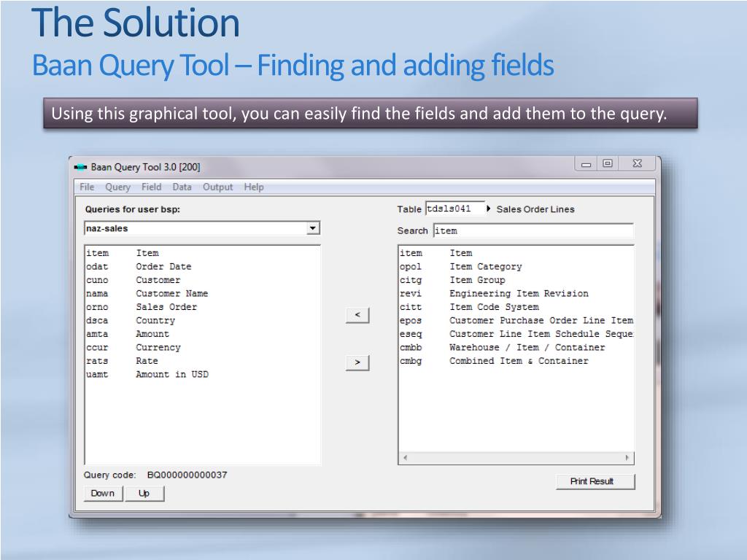Select the opol Item Category result
This screenshot has height=560, width=747.
tap(516, 267)
